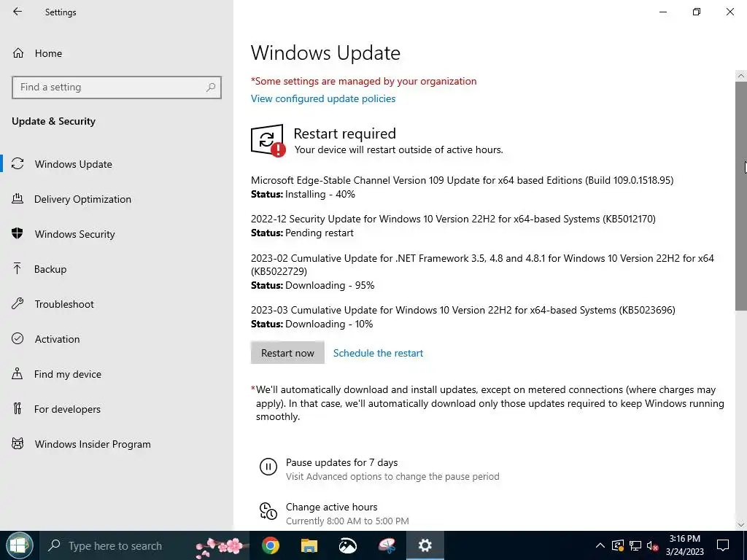747x560 pixels.
Task: Open the Backup settings page
Action: tap(50, 269)
